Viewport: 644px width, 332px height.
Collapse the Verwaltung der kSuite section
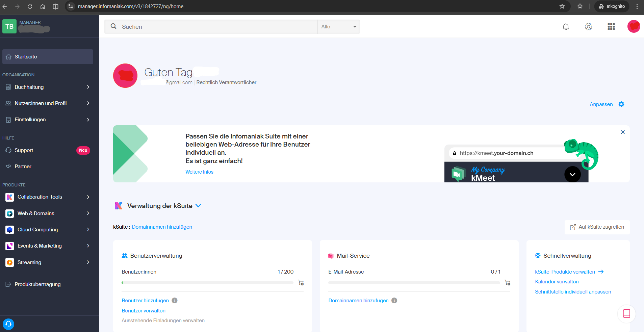point(198,206)
